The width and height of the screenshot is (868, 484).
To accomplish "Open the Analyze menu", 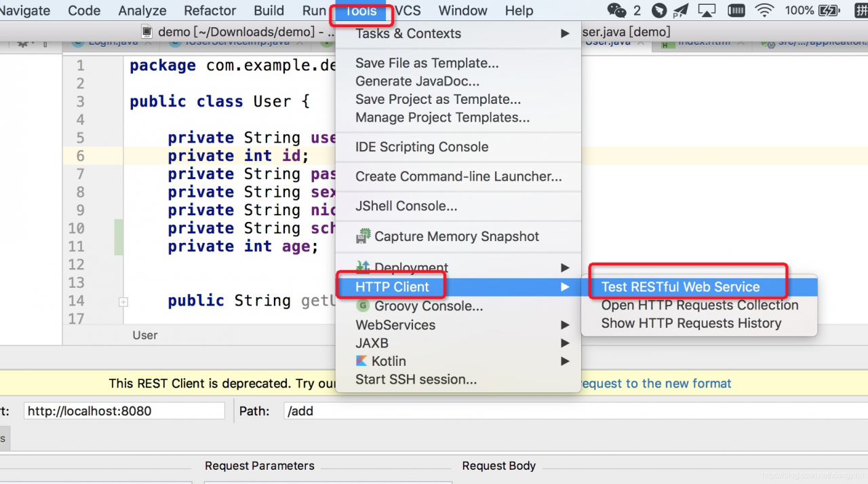I will tap(142, 10).
